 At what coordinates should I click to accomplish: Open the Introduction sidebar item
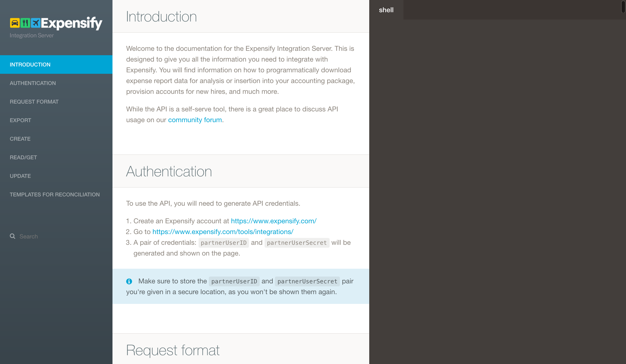(56, 64)
